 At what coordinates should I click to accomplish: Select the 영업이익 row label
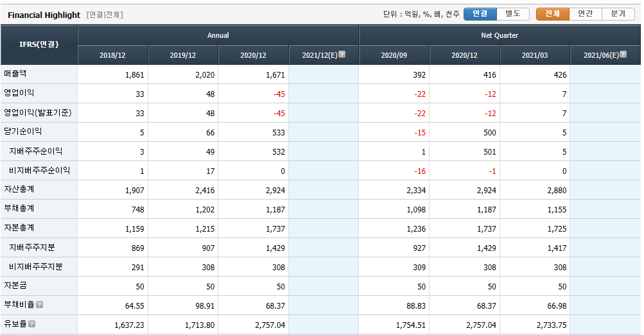(19, 93)
